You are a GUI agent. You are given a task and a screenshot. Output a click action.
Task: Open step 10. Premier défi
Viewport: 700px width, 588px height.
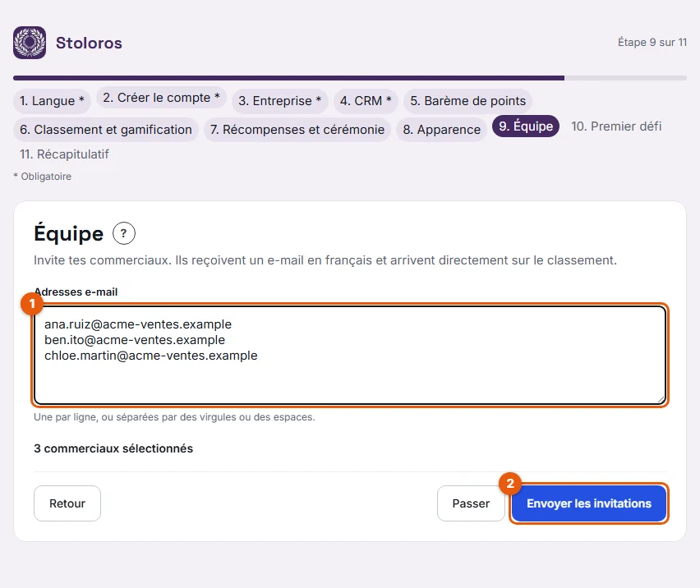pyautogui.click(x=616, y=126)
